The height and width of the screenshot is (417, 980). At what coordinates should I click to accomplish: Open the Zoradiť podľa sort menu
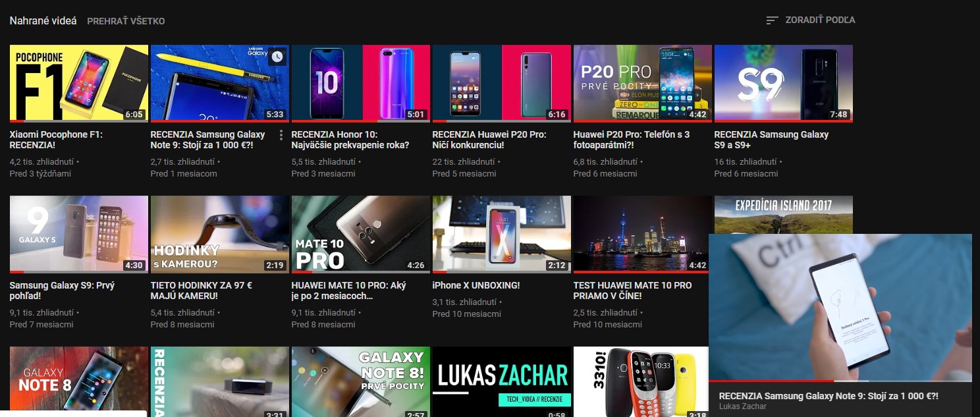click(x=811, y=20)
